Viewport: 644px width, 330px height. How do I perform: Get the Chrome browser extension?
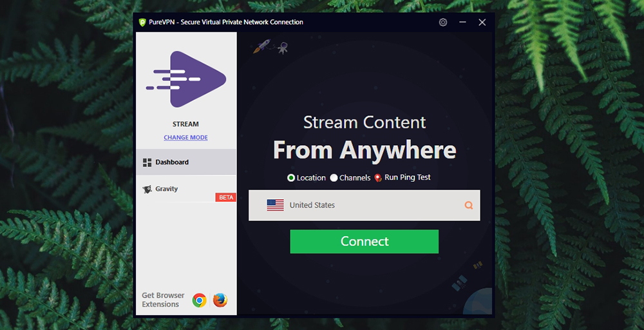(x=199, y=300)
